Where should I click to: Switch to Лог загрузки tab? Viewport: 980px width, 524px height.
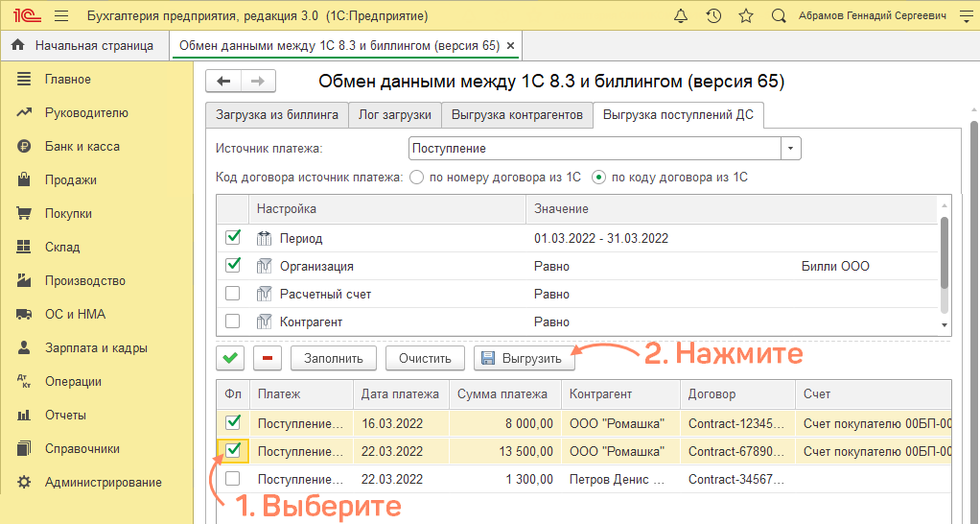(x=395, y=115)
